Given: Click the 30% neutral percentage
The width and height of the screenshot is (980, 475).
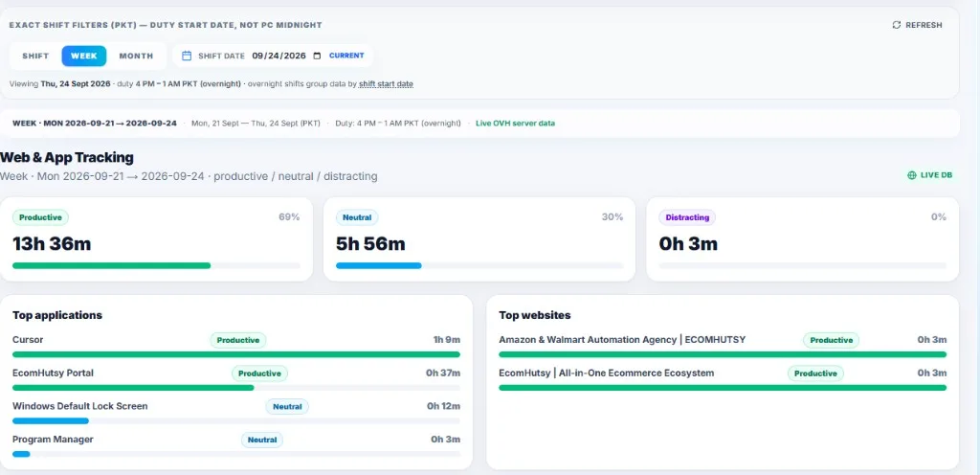Looking at the screenshot, I should pyautogui.click(x=612, y=216).
